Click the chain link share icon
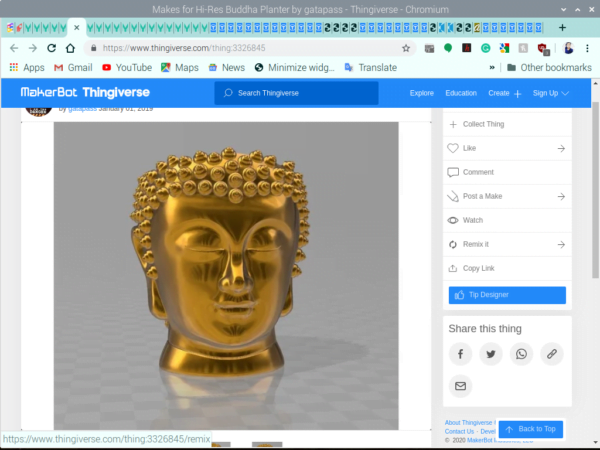 551,353
